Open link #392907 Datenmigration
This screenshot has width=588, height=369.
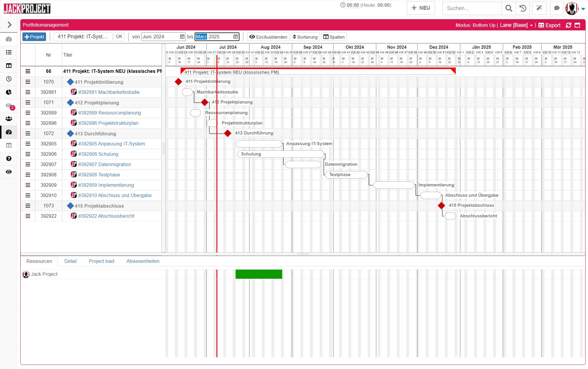click(x=104, y=164)
